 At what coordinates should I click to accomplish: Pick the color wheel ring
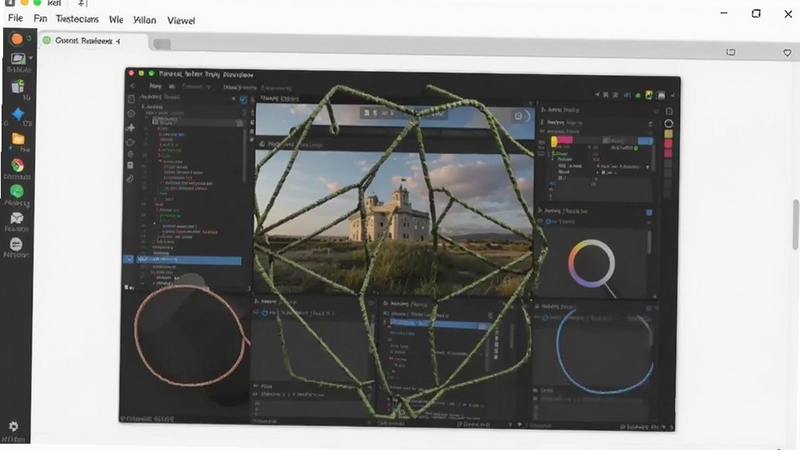point(591,264)
